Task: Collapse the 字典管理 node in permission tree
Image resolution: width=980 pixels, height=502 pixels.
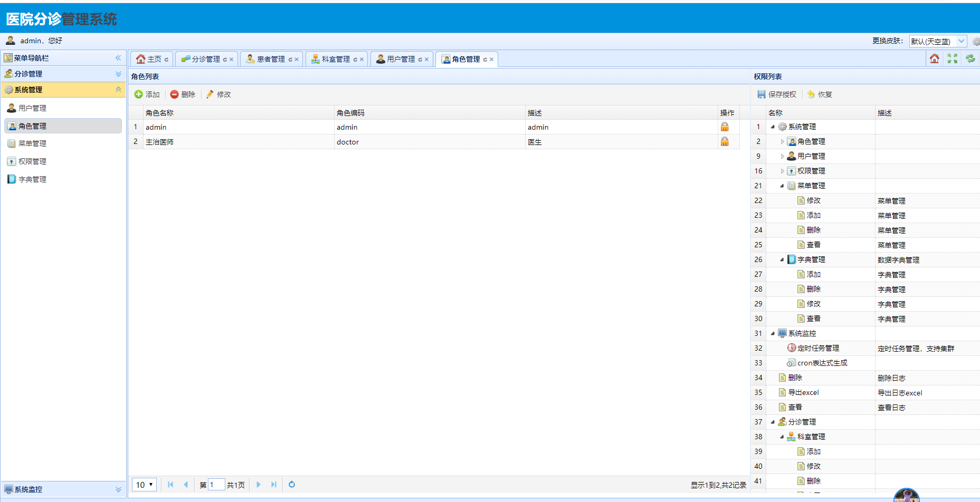Action: tap(782, 259)
